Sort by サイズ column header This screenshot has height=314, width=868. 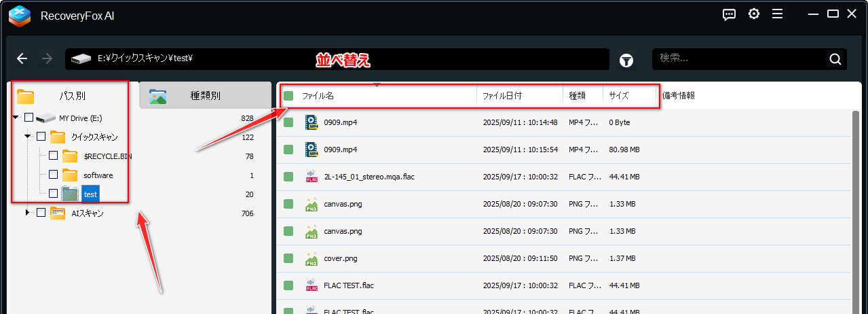pos(618,96)
